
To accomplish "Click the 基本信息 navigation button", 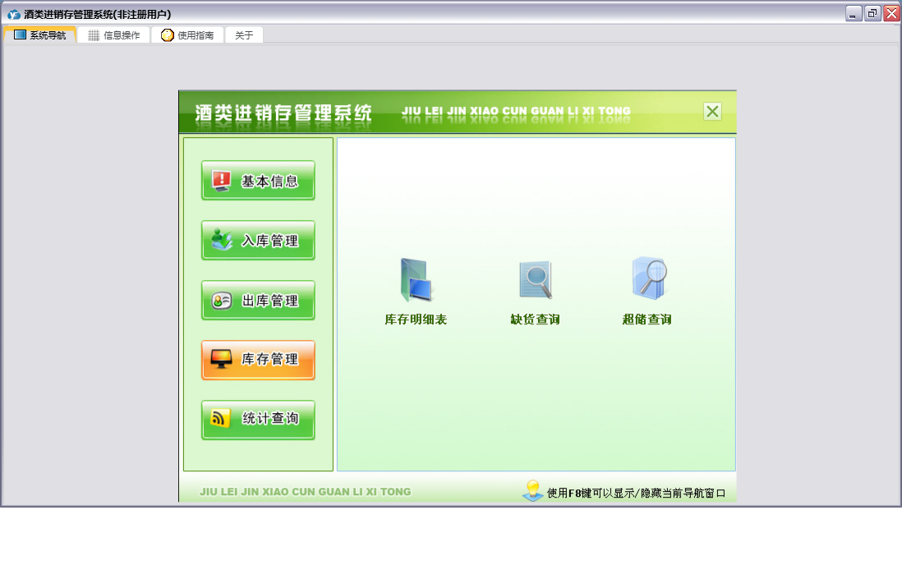I will tap(258, 181).
